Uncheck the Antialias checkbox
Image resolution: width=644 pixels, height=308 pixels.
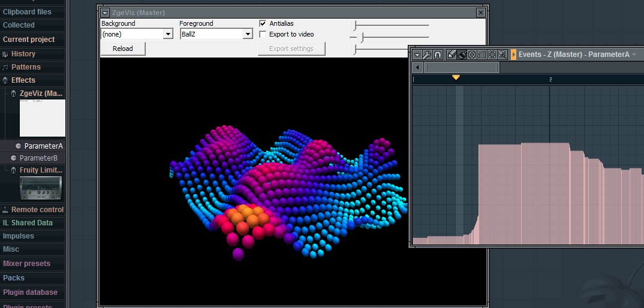point(263,23)
